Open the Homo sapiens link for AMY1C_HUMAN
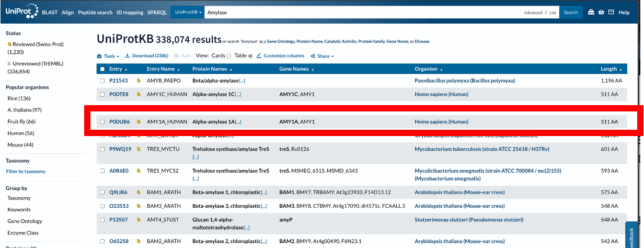The image size is (644, 248). 441,95
